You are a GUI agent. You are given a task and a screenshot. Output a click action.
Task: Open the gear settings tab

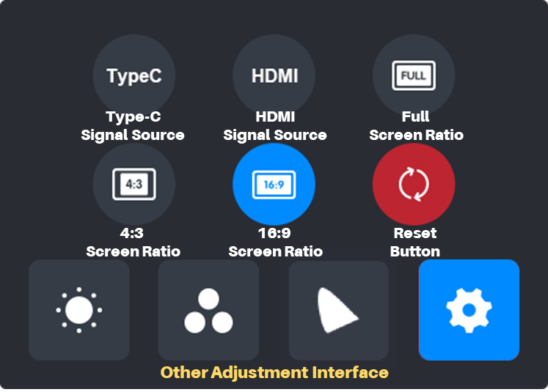click(x=469, y=310)
